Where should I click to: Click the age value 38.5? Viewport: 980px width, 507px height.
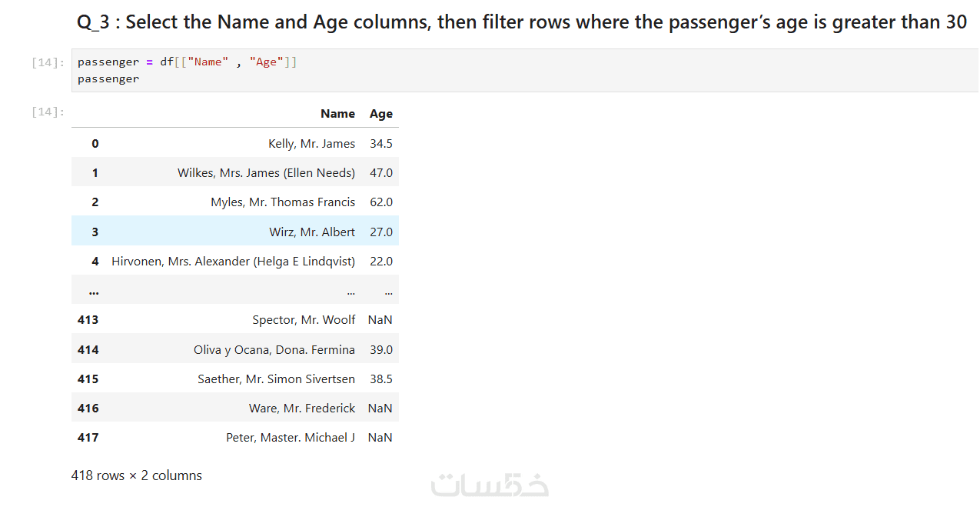click(x=380, y=379)
